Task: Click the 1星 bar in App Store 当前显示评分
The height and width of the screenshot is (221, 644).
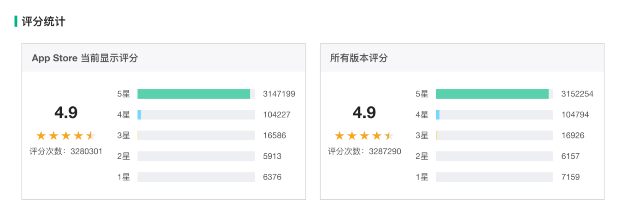Action: (x=196, y=177)
